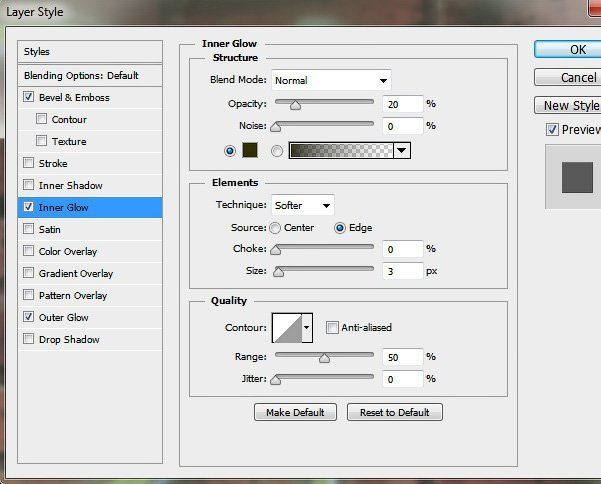Click the Opacity value field

pos(402,104)
